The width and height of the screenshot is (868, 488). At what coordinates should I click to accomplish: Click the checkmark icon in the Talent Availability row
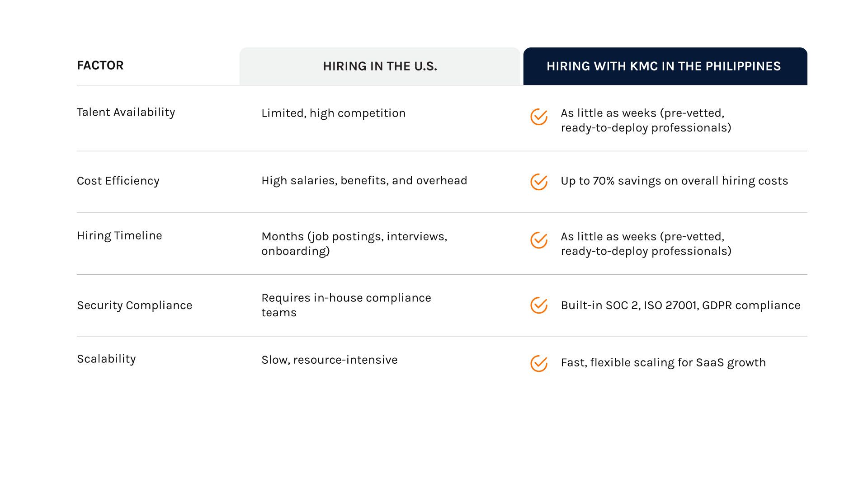(x=538, y=117)
